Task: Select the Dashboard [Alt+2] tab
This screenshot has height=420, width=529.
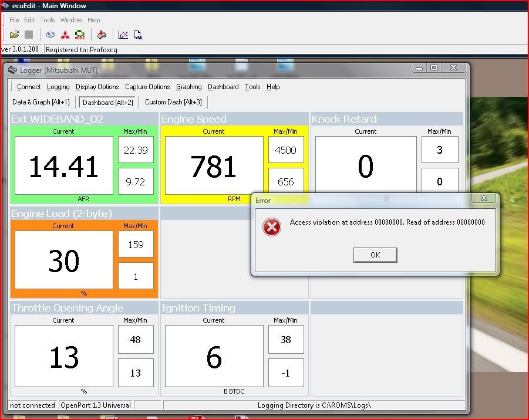Action: tap(108, 102)
